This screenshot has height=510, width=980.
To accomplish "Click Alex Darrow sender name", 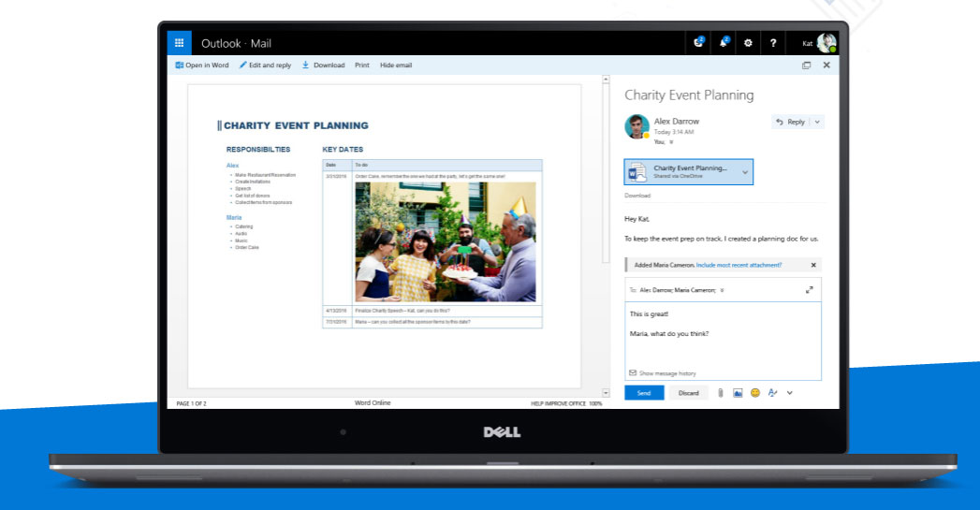I will [676, 122].
